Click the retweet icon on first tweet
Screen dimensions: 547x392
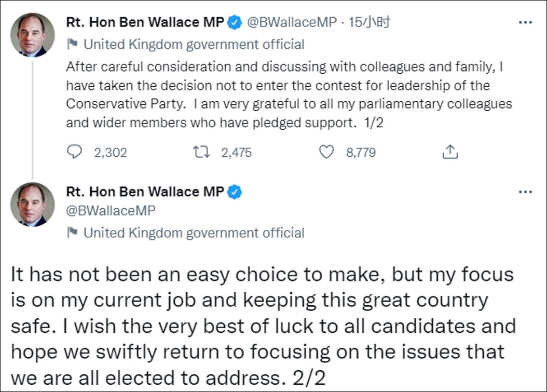(x=200, y=152)
